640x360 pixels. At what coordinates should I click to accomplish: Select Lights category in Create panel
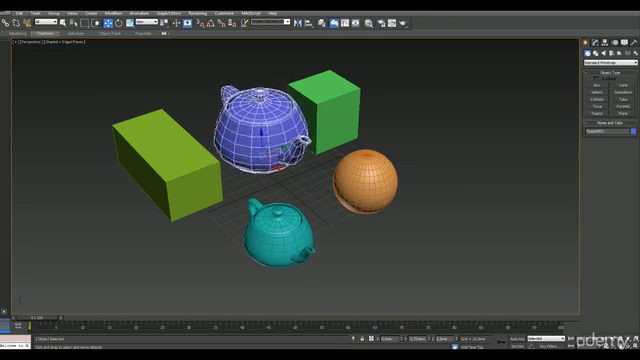tap(604, 53)
